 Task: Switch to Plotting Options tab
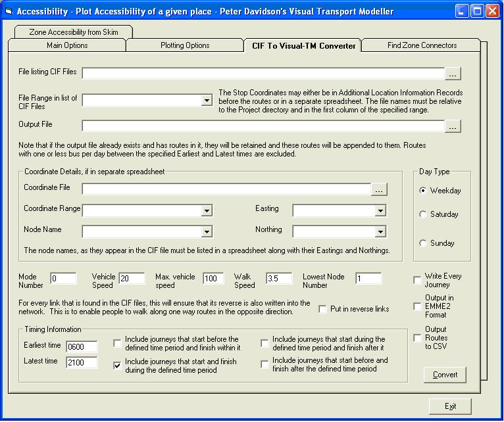[185, 45]
